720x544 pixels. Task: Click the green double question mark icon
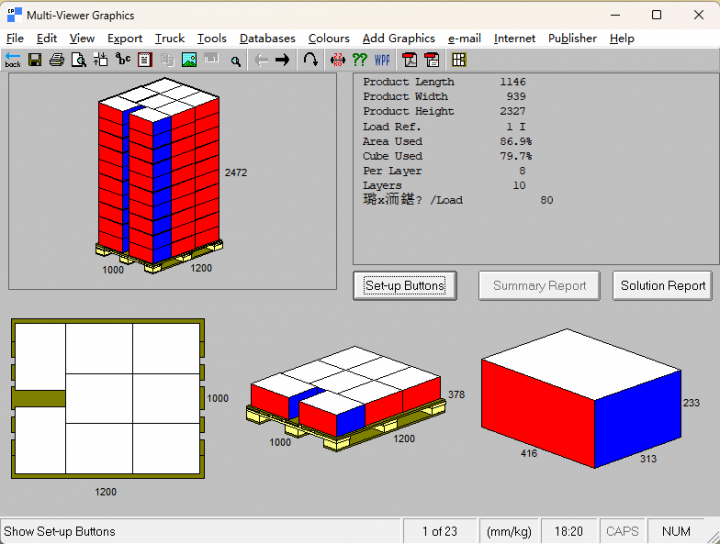coord(359,60)
